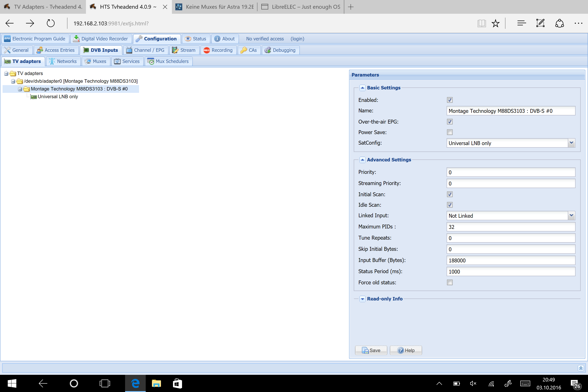Collapse the Advanced Settings section
This screenshot has height=392, width=588.
point(362,160)
